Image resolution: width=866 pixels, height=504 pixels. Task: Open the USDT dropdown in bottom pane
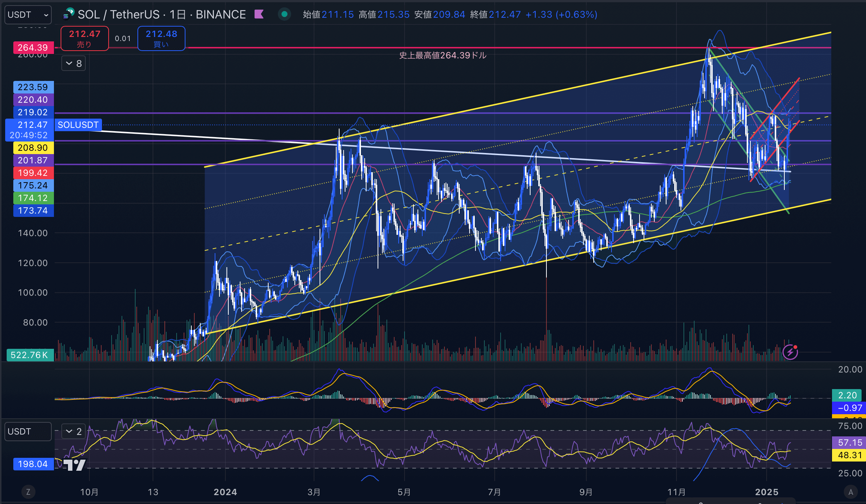28,432
